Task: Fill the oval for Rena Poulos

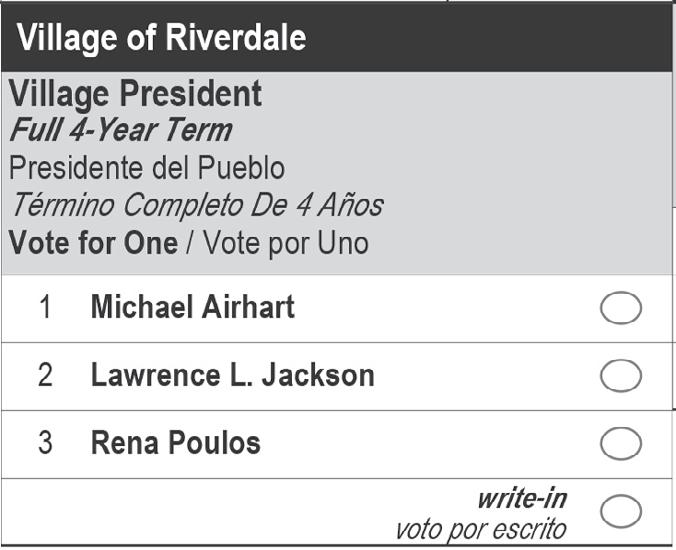Action: coord(621,443)
